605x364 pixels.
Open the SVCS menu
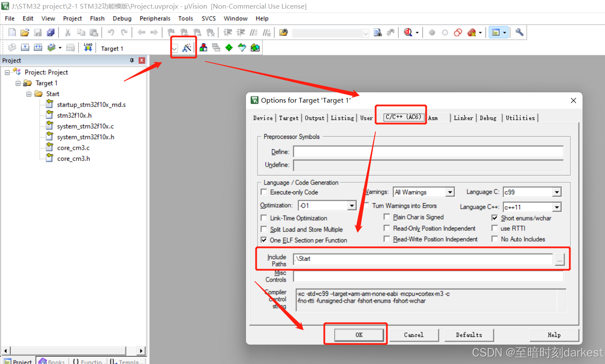click(x=209, y=19)
